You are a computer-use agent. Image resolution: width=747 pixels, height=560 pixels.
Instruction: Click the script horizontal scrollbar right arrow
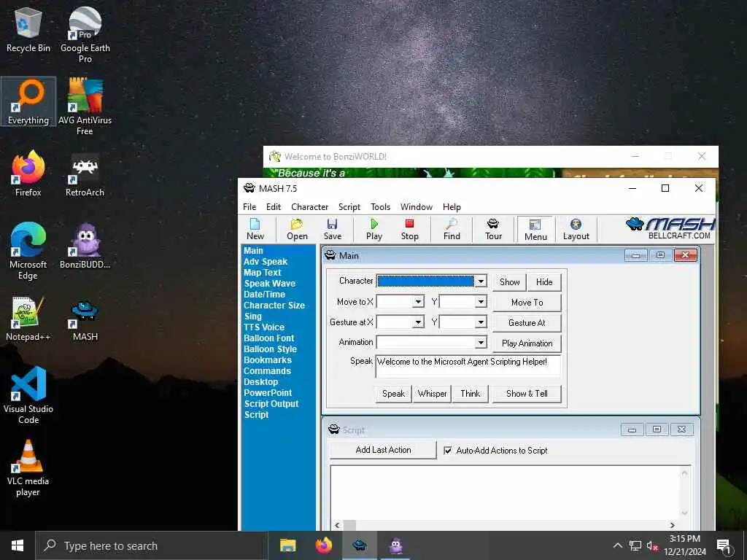(x=672, y=525)
